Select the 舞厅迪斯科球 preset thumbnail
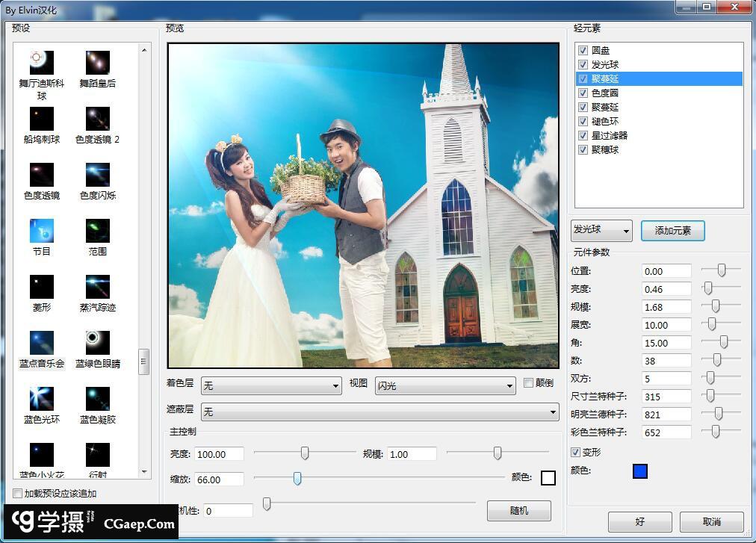 click(42, 63)
